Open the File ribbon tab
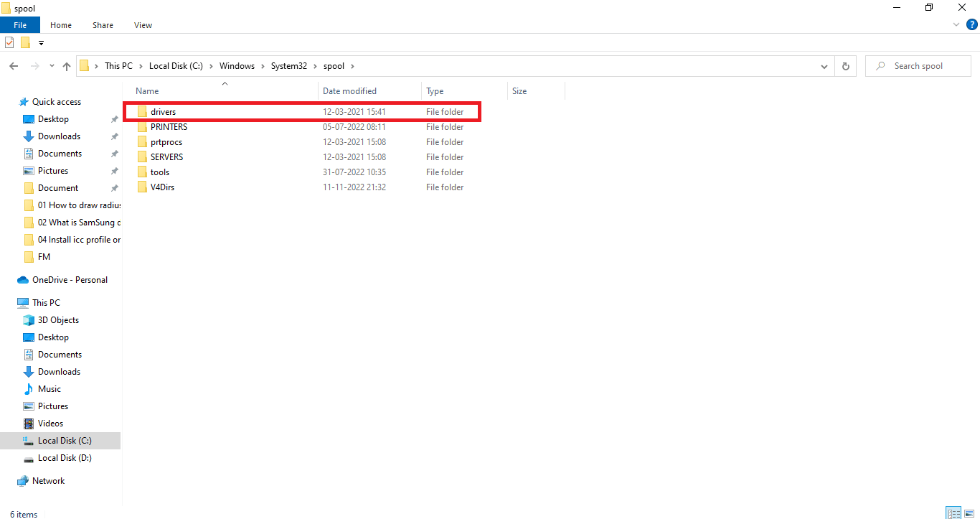This screenshot has width=980, height=519. point(20,25)
